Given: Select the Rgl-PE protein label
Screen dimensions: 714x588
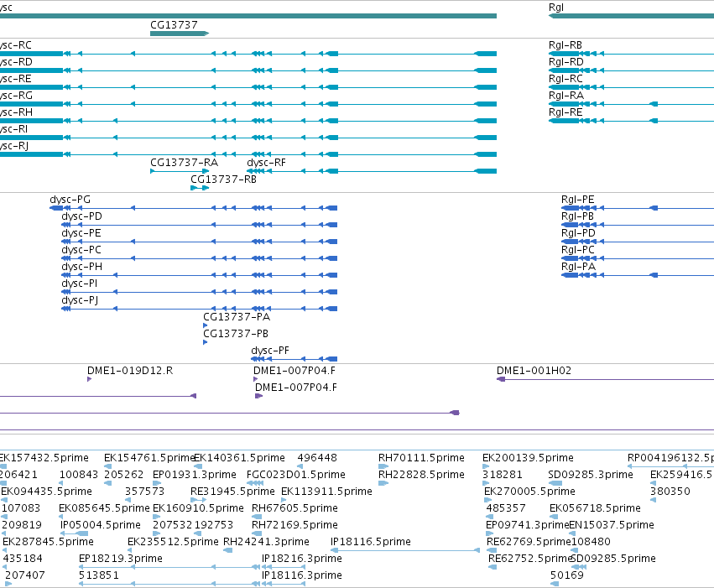Looking at the screenshot, I should click(577, 200).
